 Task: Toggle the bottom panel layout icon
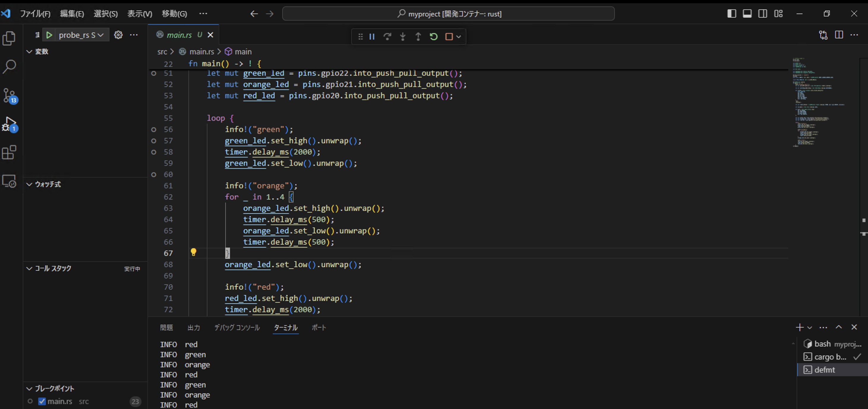(747, 14)
